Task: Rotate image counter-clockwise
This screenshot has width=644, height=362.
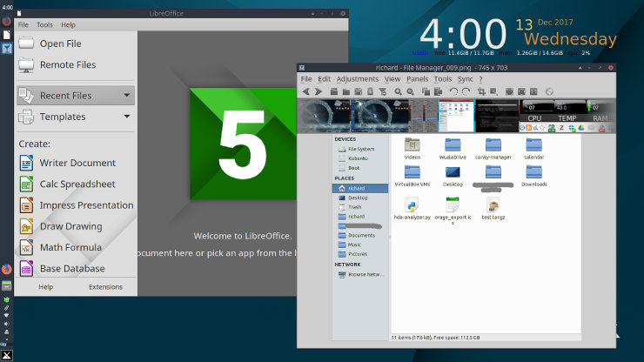Action: click(453, 91)
